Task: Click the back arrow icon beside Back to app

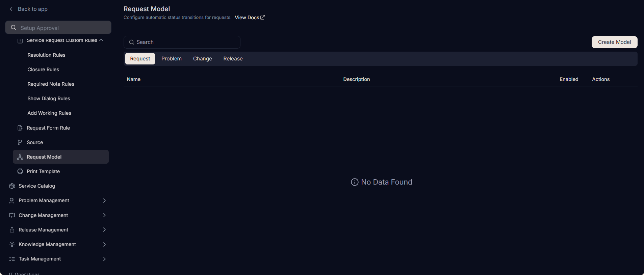Action: [x=11, y=9]
